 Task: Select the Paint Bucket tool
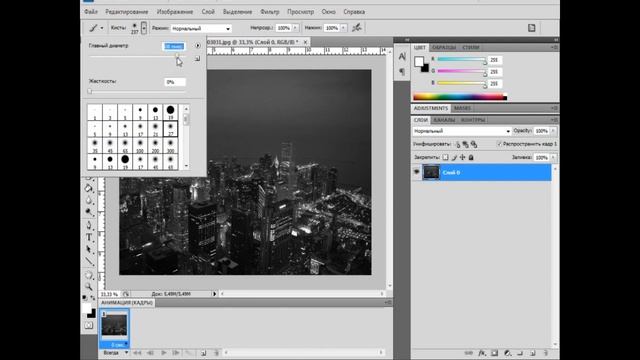[x=89, y=188]
